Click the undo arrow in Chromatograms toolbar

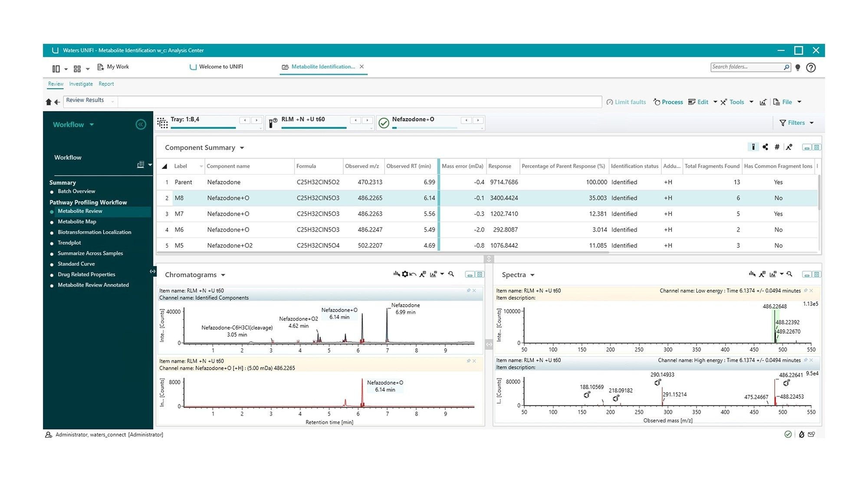pos(413,274)
